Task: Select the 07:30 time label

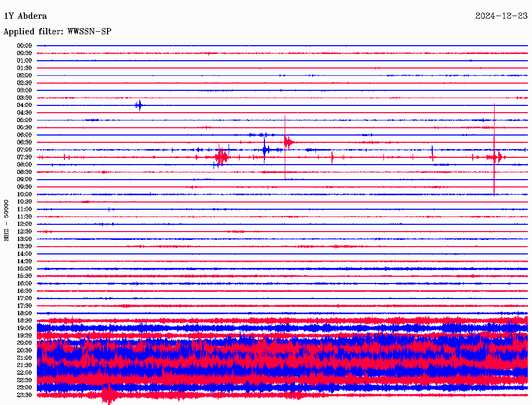Action: pyautogui.click(x=24, y=157)
